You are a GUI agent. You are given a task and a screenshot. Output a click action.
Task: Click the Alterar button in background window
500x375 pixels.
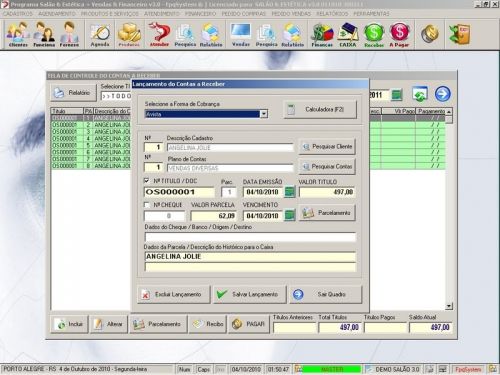click(109, 324)
